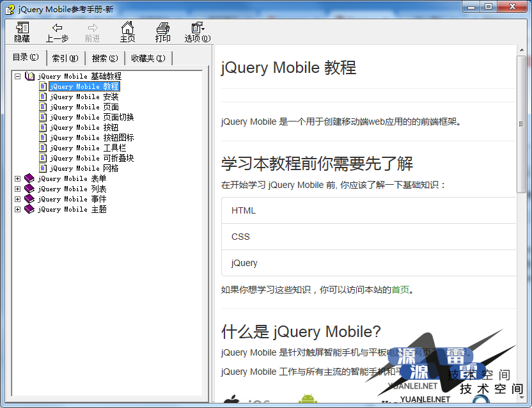Click the purple book icon beside 主题

pos(29,209)
